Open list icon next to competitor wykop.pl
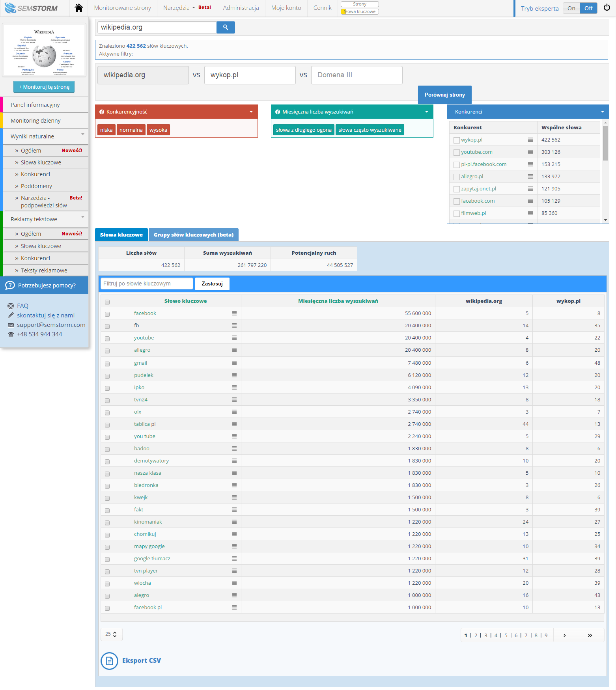The height and width of the screenshot is (690, 616). click(530, 140)
